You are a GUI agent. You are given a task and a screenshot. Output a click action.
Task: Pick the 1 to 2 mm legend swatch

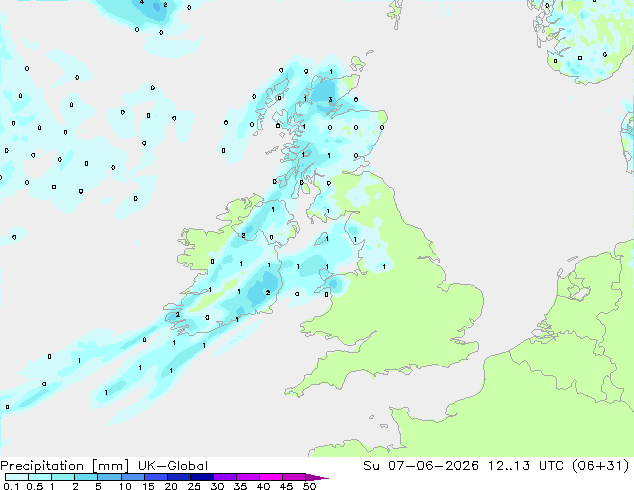click(x=63, y=477)
